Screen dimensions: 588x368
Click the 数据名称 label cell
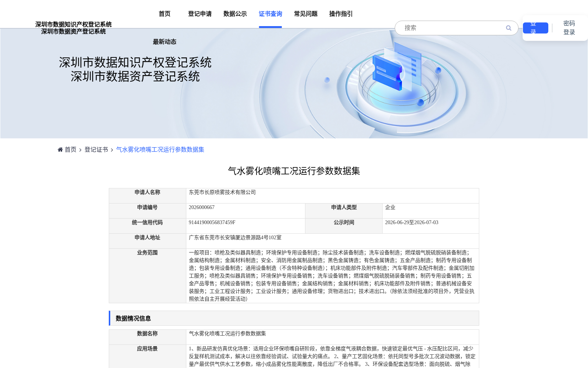pyautogui.click(x=147, y=337)
